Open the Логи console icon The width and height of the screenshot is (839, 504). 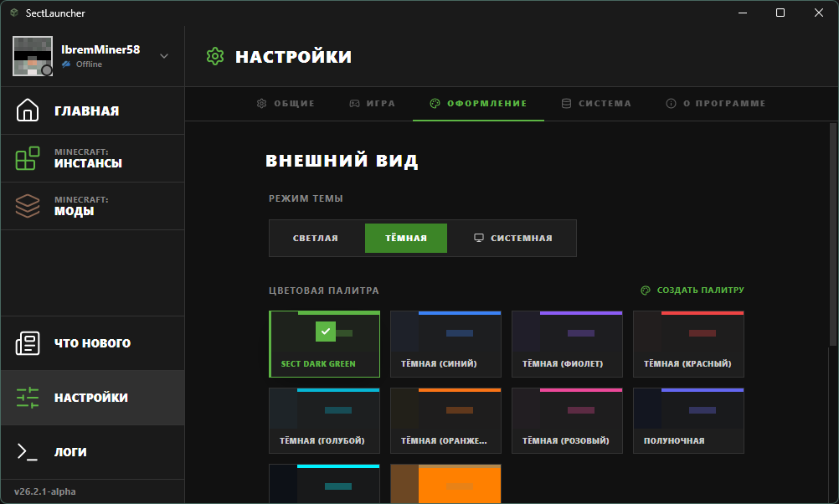(x=28, y=452)
